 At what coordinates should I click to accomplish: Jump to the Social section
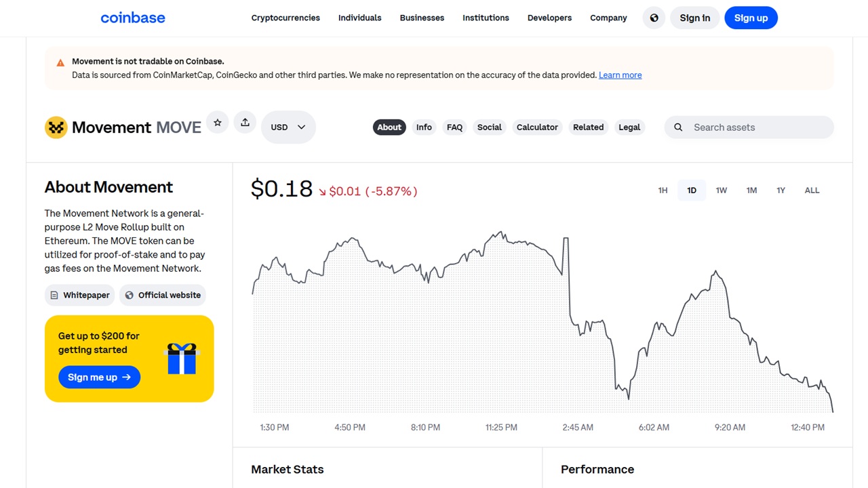coord(489,127)
